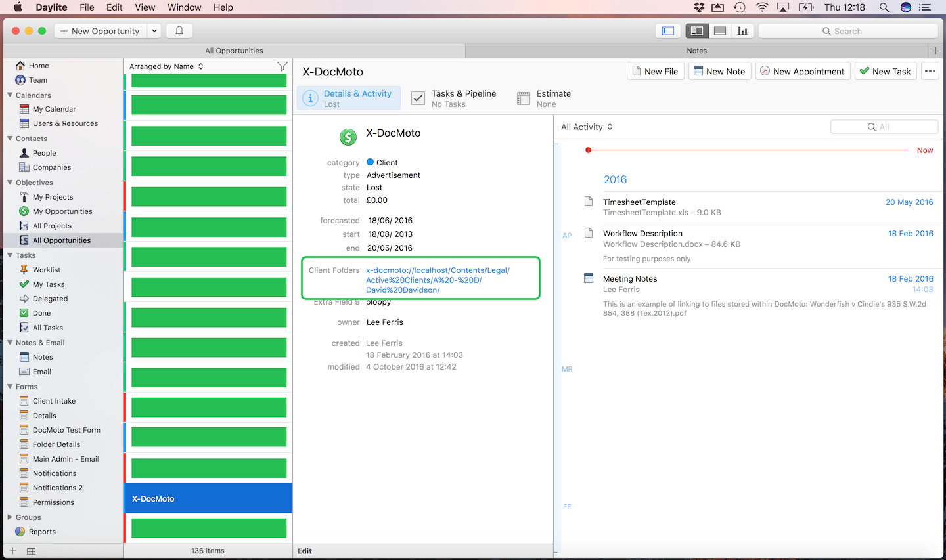Switch to the chart view icon
946x560 pixels.
point(742,31)
